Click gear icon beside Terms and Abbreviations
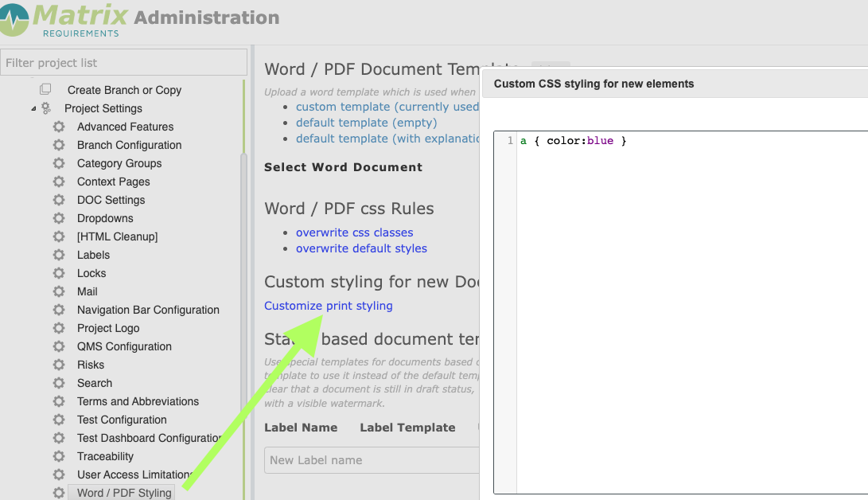Image resolution: width=868 pixels, height=500 pixels. pos(59,400)
